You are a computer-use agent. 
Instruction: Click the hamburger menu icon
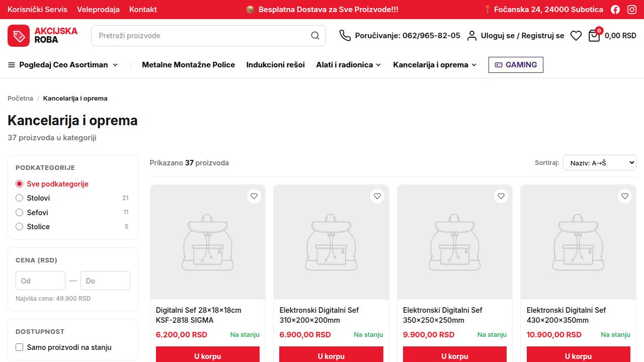tap(12, 65)
